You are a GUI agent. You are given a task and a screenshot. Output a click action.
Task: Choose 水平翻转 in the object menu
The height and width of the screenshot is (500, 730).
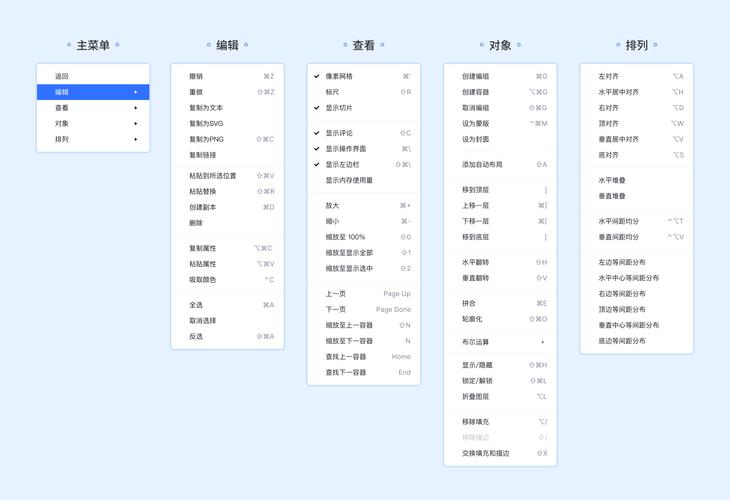[x=476, y=262]
